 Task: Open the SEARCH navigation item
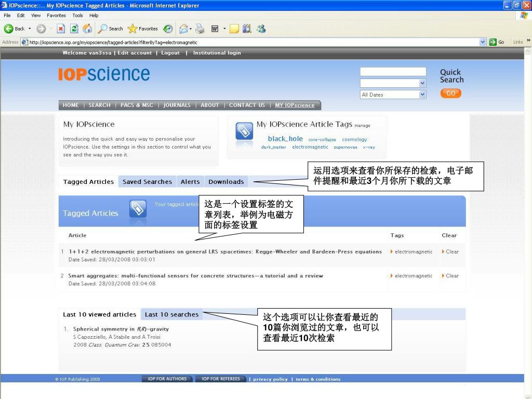click(99, 105)
